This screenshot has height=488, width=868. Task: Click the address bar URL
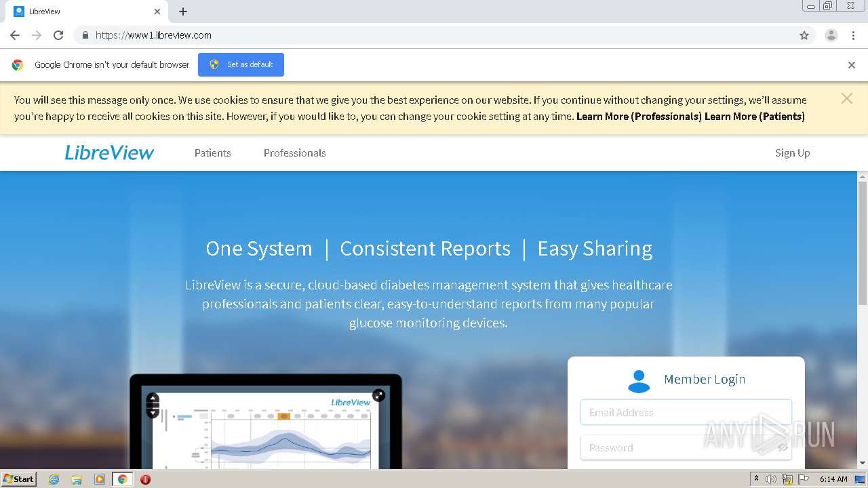point(153,35)
